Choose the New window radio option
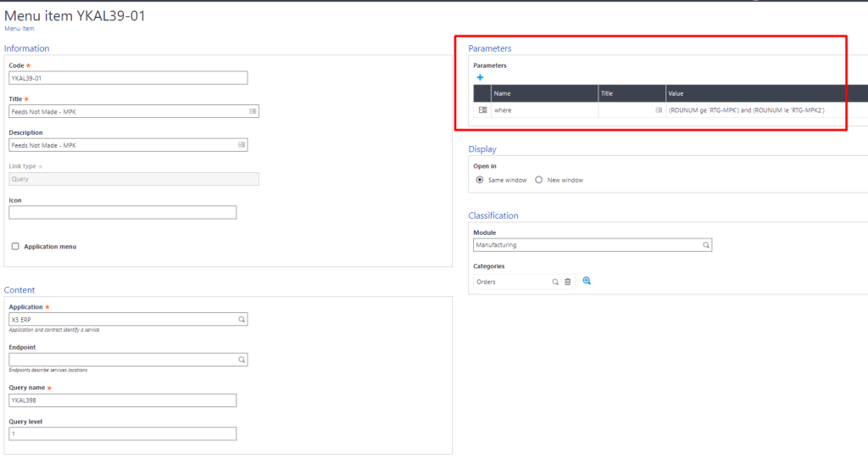 (x=539, y=180)
